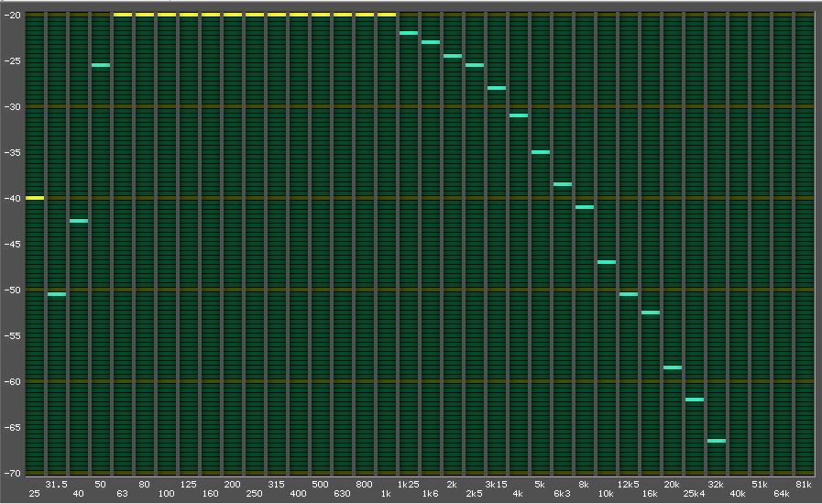
Task: Click the 63 Hz frequency label
Action: pos(123,494)
